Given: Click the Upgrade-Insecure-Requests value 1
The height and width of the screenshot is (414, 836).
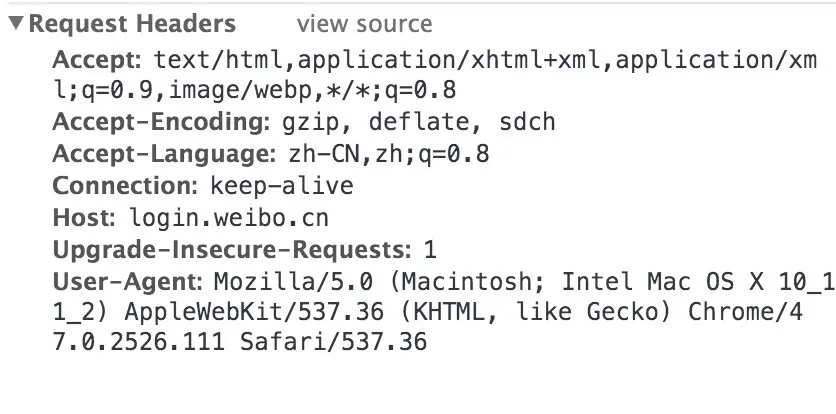Looking at the screenshot, I should 430,249.
